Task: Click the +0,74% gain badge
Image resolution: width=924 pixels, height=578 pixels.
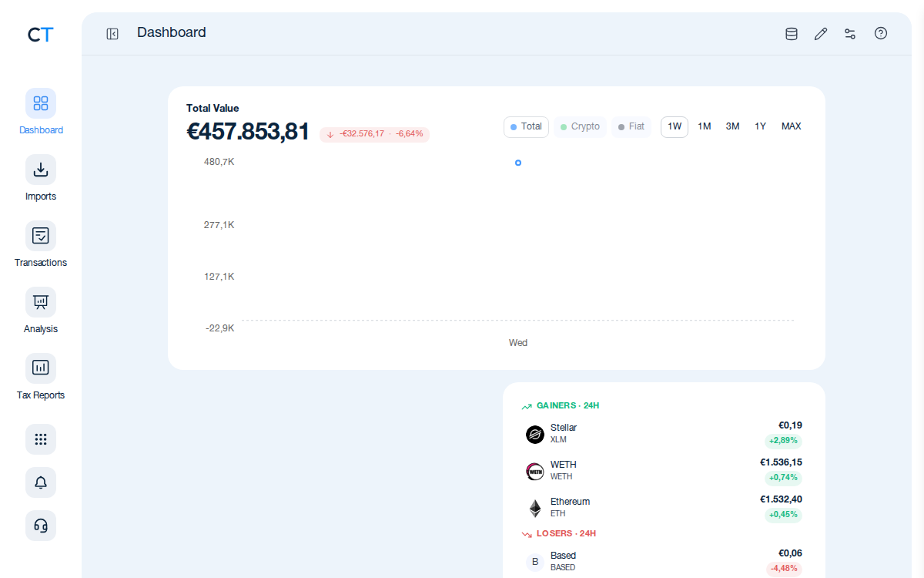Action: [x=783, y=478]
